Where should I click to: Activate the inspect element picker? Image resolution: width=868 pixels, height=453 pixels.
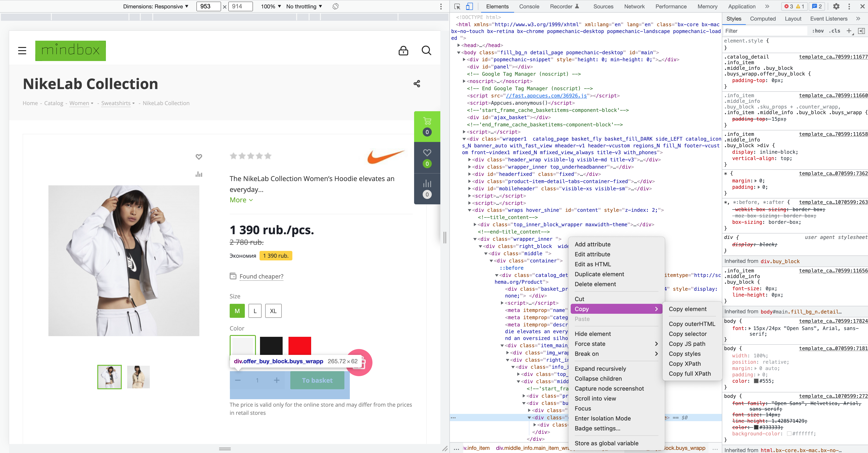tap(457, 6)
